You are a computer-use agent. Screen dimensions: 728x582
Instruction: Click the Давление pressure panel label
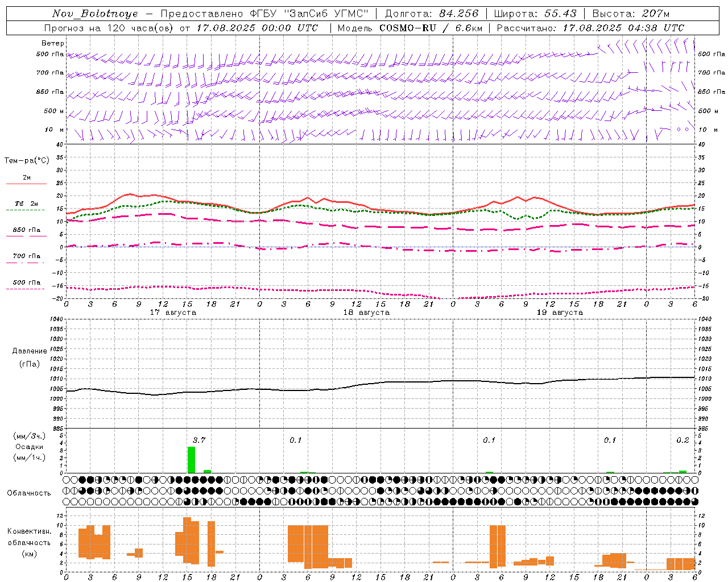30,351
